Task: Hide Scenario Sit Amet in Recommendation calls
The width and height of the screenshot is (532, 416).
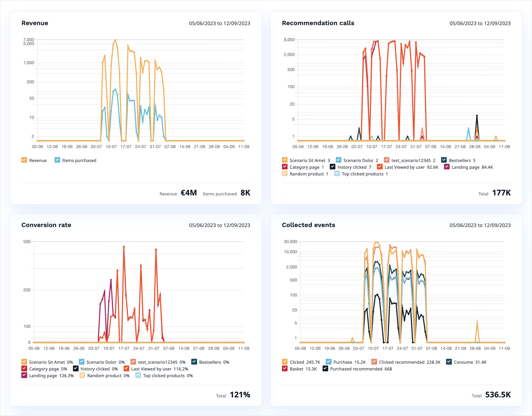Action: click(x=284, y=160)
